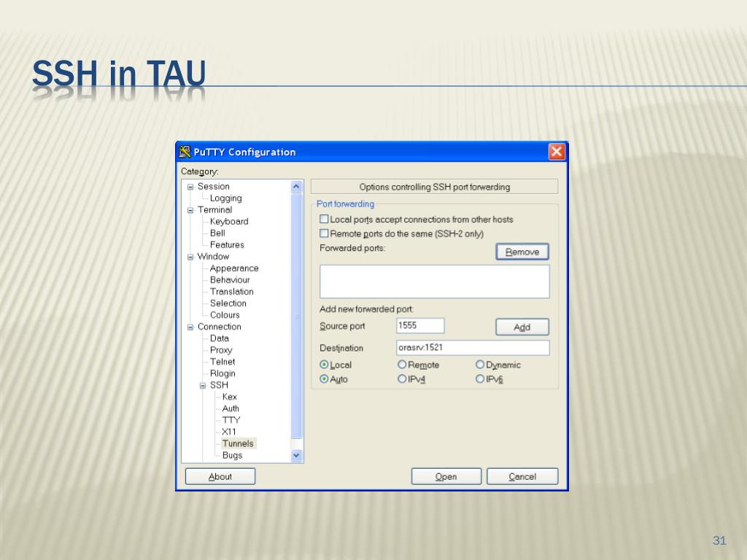Select Keyboard in the category tree

[229, 222]
